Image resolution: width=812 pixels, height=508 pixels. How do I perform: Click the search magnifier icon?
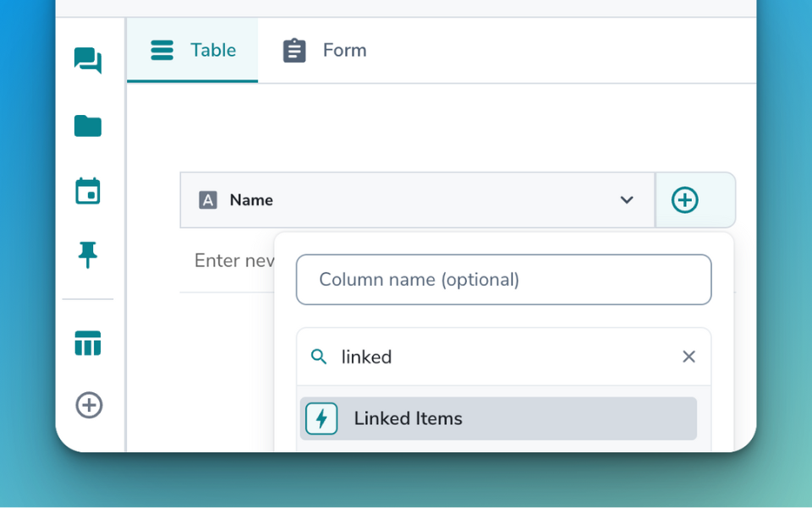pos(319,357)
